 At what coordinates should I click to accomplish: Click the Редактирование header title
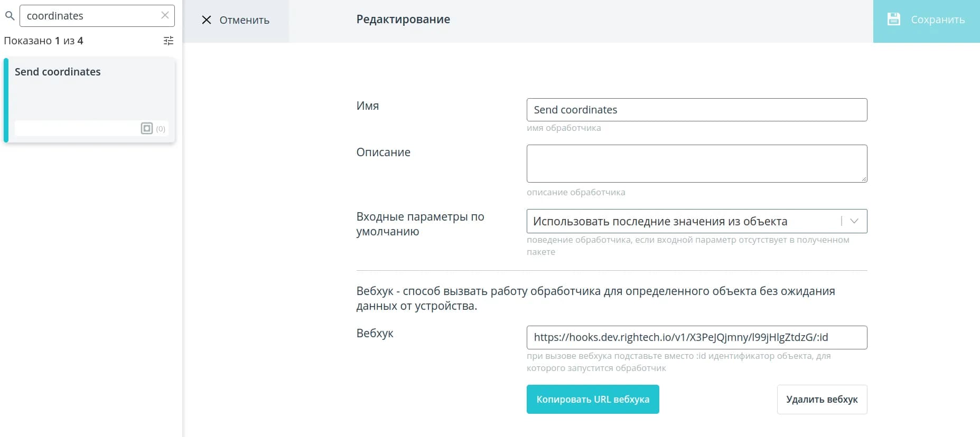(x=403, y=20)
